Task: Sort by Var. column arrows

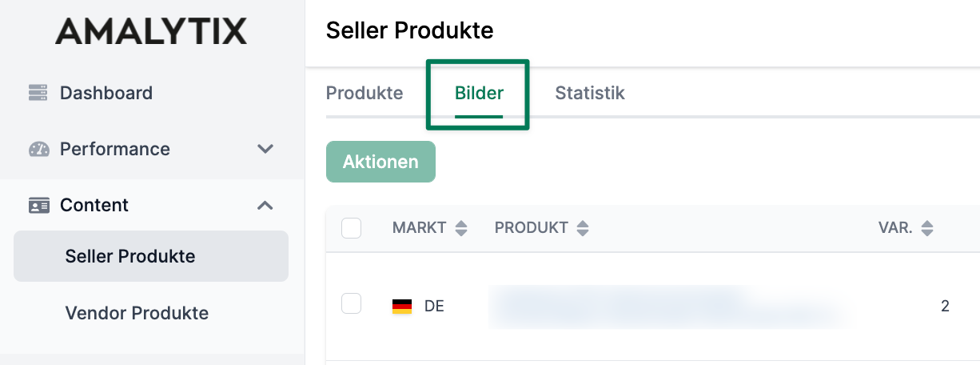Action: click(x=926, y=228)
